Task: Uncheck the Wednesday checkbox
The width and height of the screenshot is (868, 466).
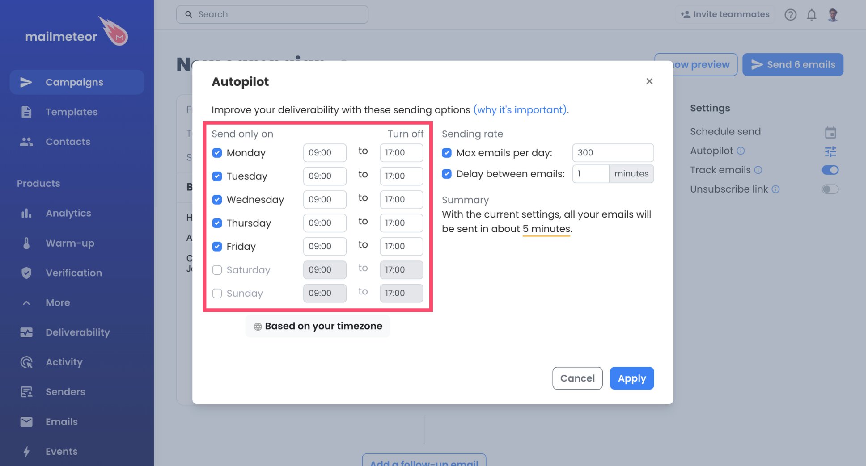Action: [217, 200]
